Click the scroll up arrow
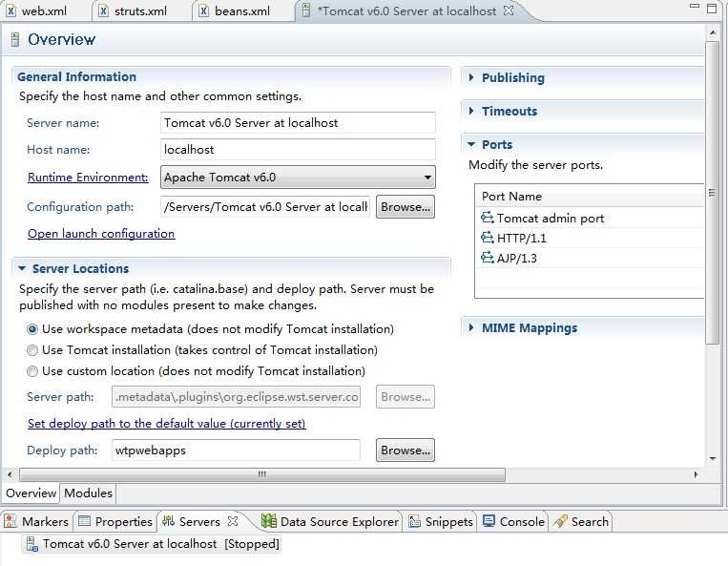 click(712, 32)
